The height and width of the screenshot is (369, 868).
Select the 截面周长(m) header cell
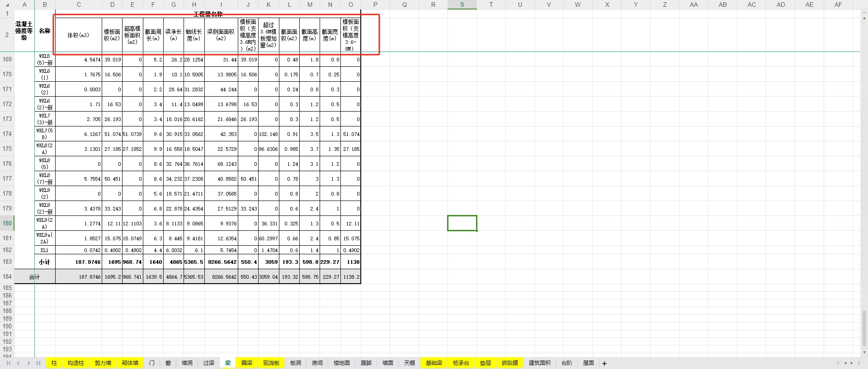153,35
